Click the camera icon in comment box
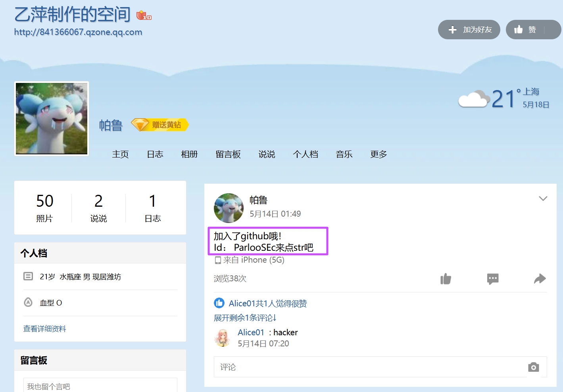Viewport: 563px width, 392px height. pyautogui.click(x=533, y=367)
